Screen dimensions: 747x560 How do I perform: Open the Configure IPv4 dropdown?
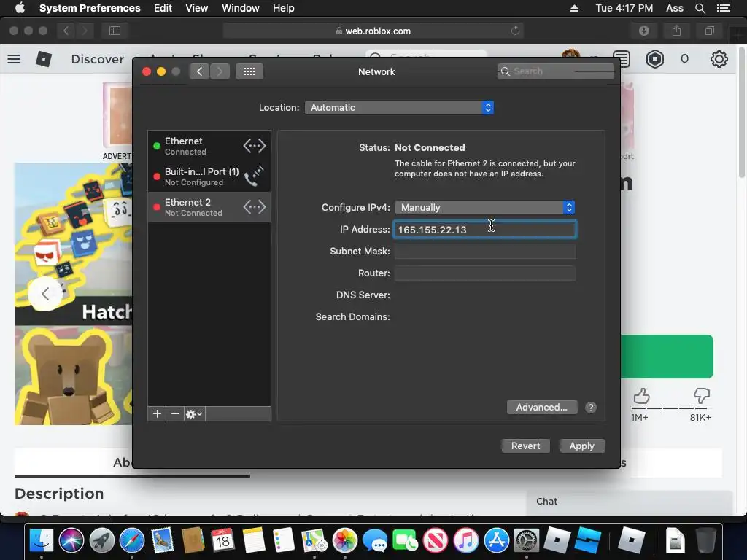(485, 208)
